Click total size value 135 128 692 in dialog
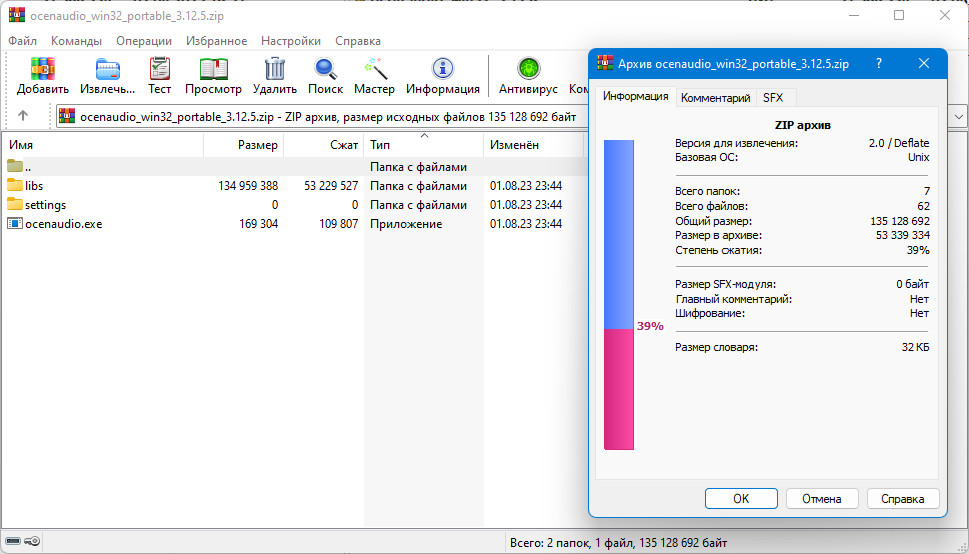The image size is (969, 554). pyautogui.click(x=900, y=221)
